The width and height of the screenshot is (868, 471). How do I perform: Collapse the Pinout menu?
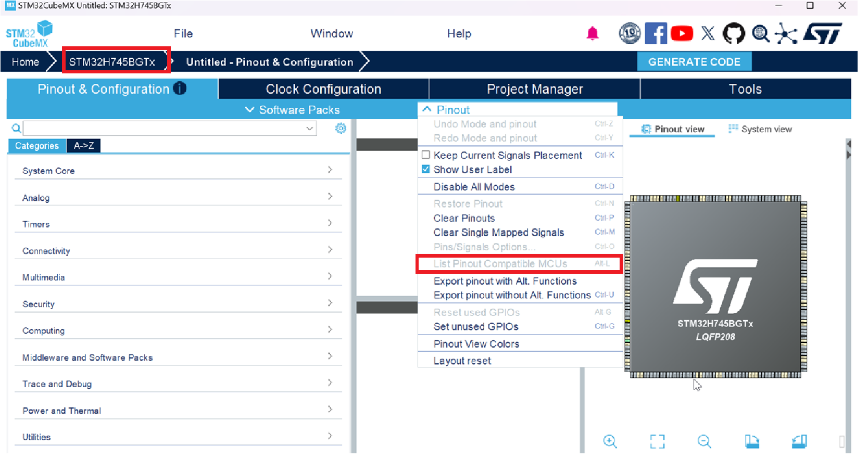pos(446,110)
